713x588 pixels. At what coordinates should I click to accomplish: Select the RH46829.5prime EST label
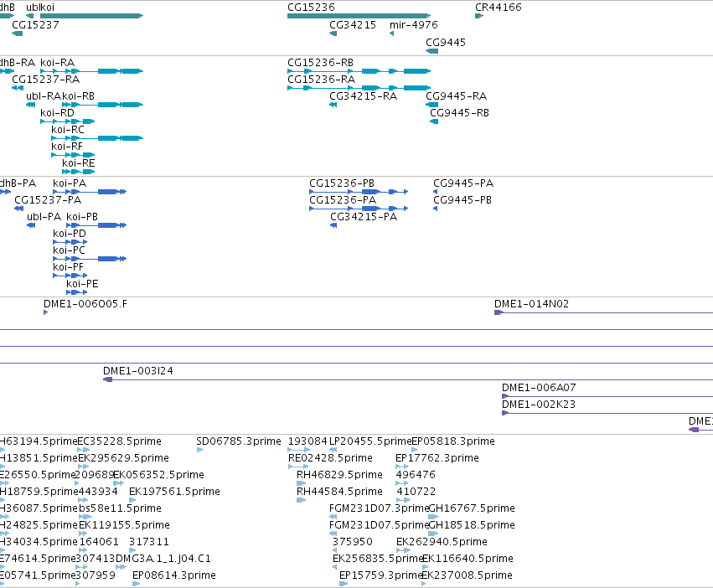click(x=339, y=475)
